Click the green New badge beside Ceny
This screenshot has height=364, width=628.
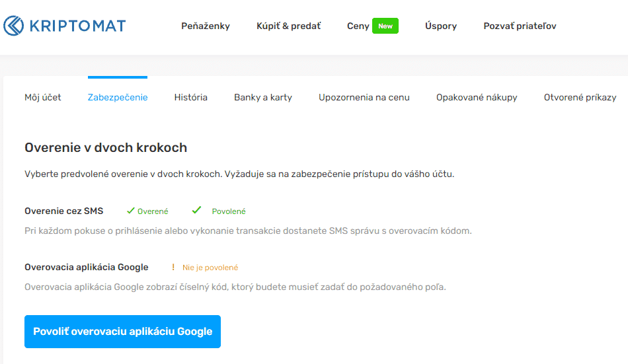coord(385,26)
